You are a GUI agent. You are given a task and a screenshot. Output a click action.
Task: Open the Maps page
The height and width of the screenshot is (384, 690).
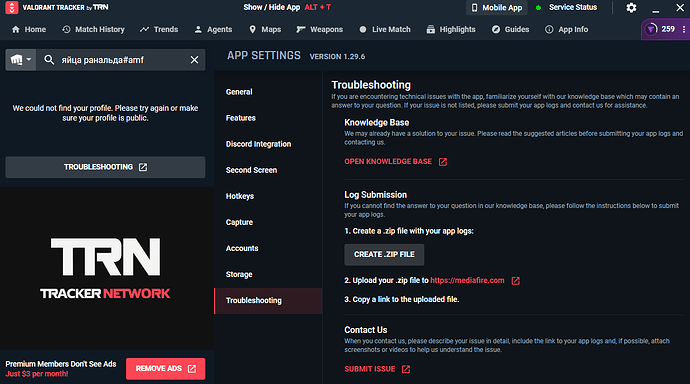[265, 29]
